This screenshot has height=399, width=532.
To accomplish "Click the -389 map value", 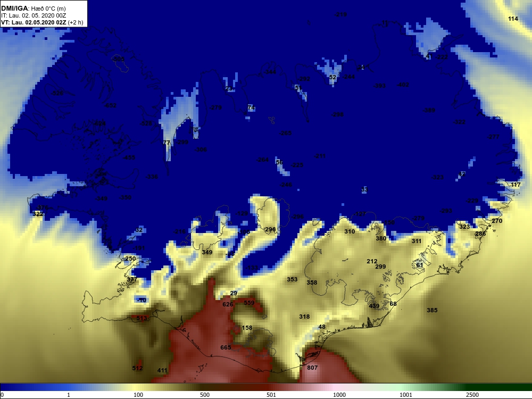I will tap(429, 110).
